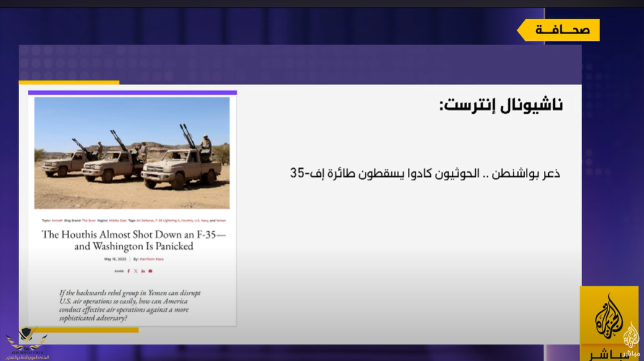Click the yellow 'صحافة' label
The height and width of the screenshot is (361, 644).
tap(558, 30)
